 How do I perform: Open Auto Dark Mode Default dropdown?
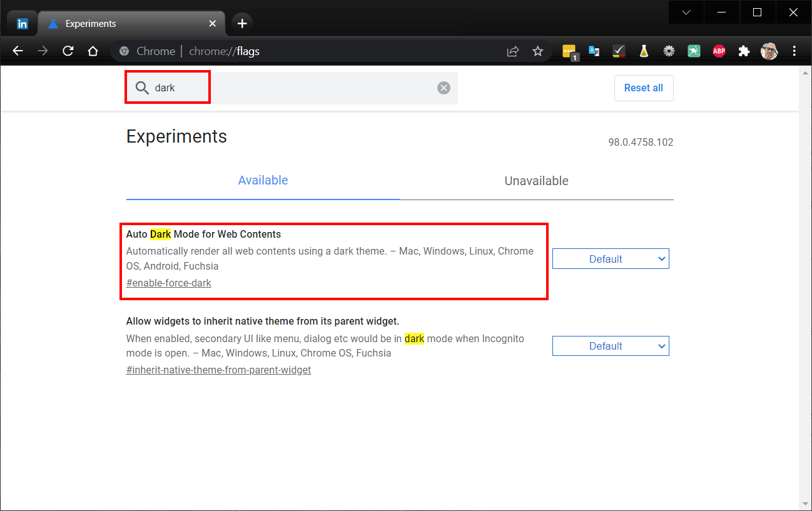(x=611, y=259)
